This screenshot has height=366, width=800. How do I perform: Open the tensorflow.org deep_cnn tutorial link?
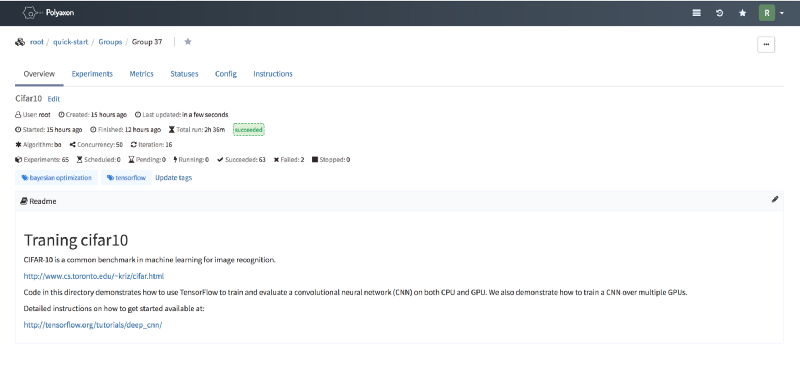pos(93,325)
